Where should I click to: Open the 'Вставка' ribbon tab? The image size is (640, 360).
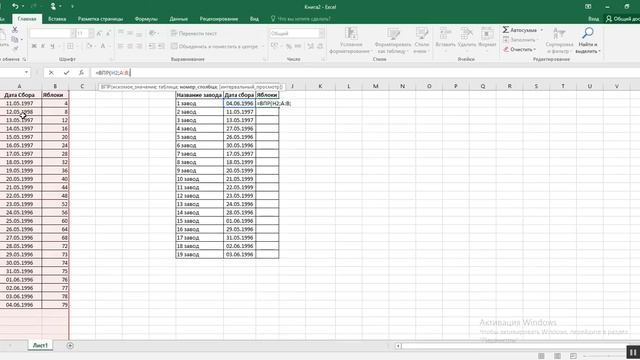click(x=57, y=19)
